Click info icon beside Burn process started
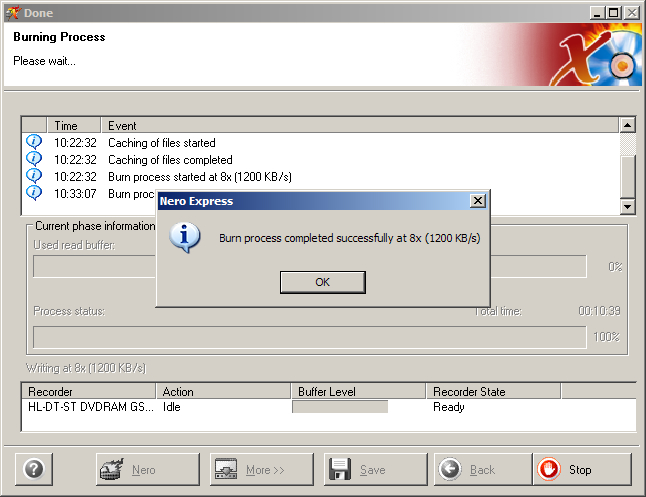Image resolution: width=646 pixels, height=497 pixels. (34, 176)
